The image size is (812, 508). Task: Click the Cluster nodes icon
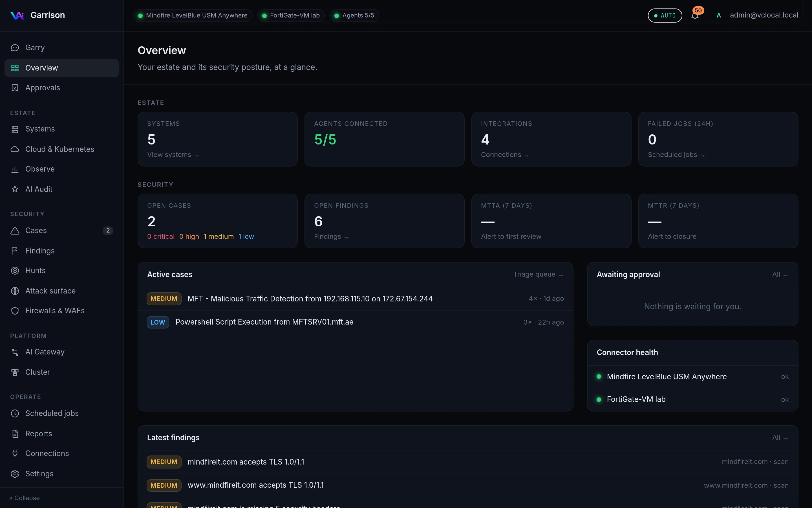tap(15, 372)
